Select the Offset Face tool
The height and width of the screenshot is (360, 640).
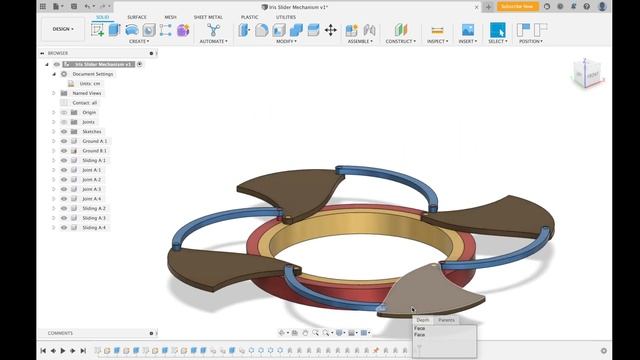tap(313, 30)
